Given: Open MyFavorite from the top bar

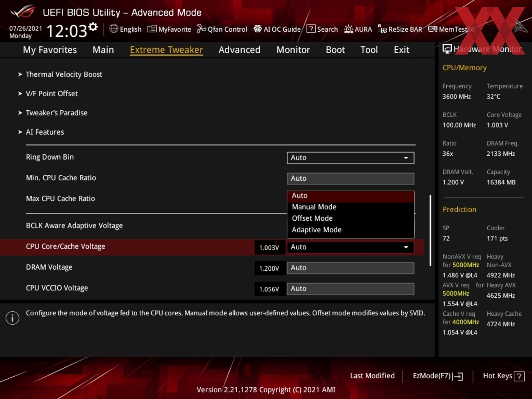Looking at the screenshot, I should (x=169, y=29).
